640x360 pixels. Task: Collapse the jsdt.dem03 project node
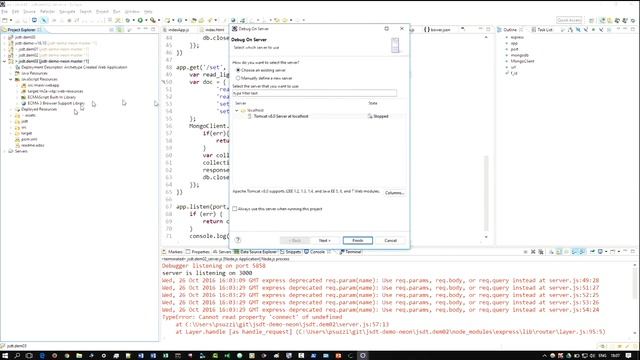[x=4, y=61]
